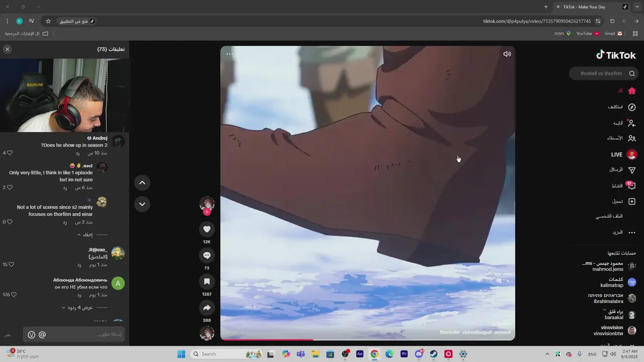Open the Messages icon in sidebar

click(x=632, y=170)
